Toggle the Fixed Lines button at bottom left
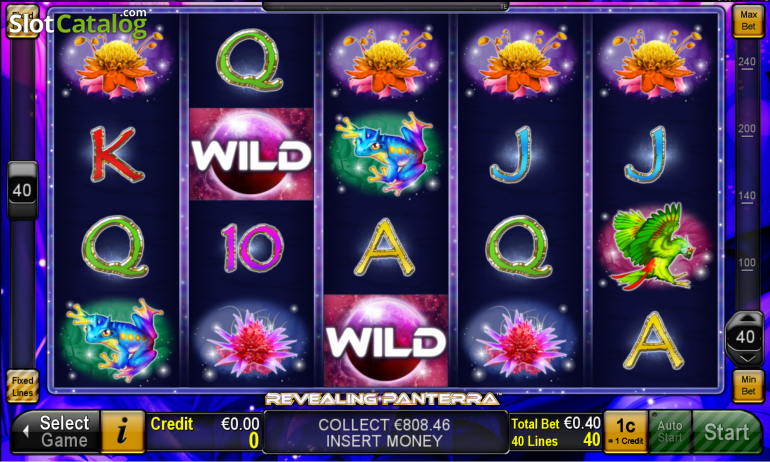This screenshot has width=770, height=462. 23,386
